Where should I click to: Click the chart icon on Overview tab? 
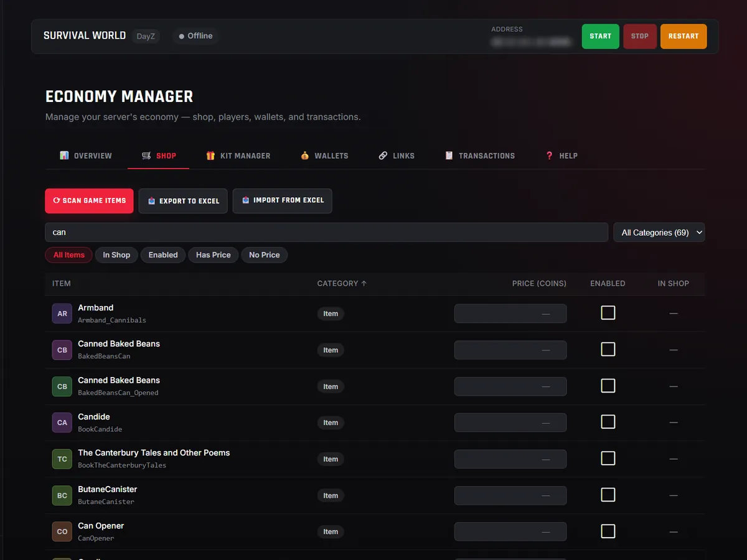(64, 156)
